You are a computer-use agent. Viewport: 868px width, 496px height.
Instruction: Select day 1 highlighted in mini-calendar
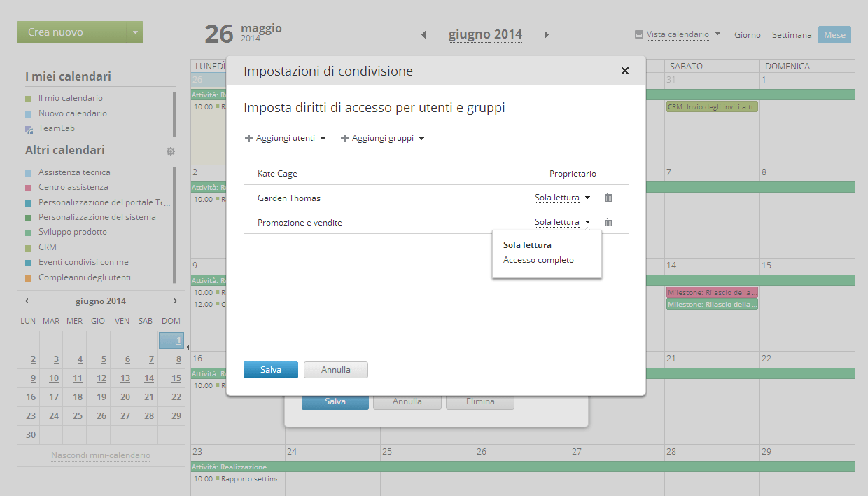(171, 340)
